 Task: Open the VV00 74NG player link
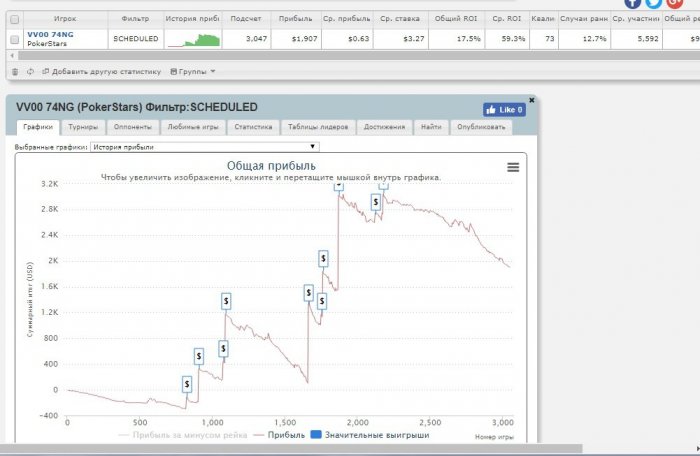coord(50,34)
